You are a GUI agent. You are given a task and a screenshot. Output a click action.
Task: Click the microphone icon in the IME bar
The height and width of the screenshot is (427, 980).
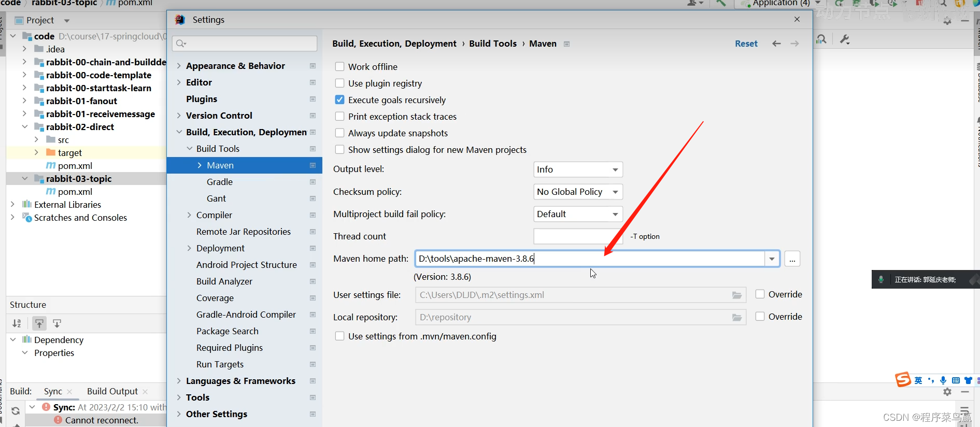pos(943,380)
